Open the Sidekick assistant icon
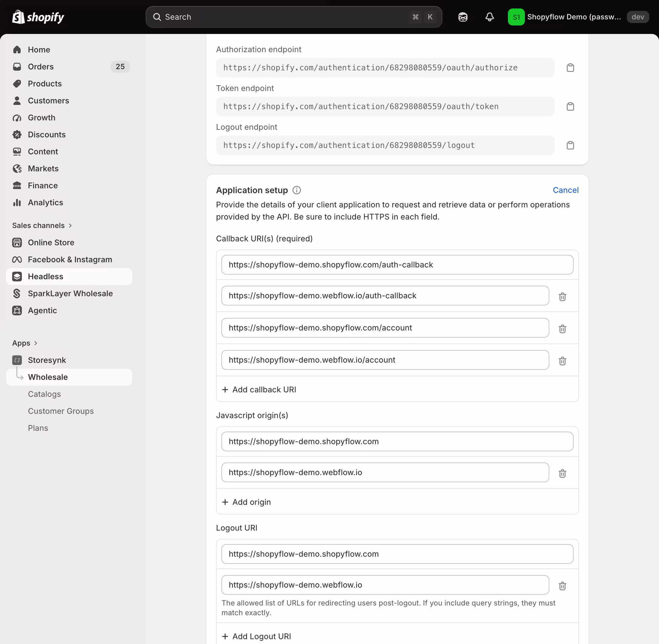The width and height of the screenshot is (659, 644). (x=463, y=17)
